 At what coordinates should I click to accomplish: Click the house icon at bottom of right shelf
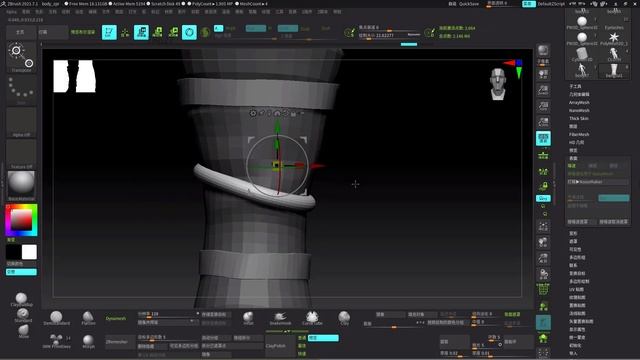click(543, 338)
